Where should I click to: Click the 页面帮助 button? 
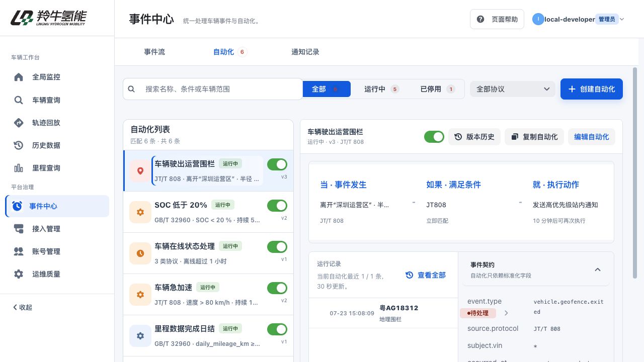497,19
